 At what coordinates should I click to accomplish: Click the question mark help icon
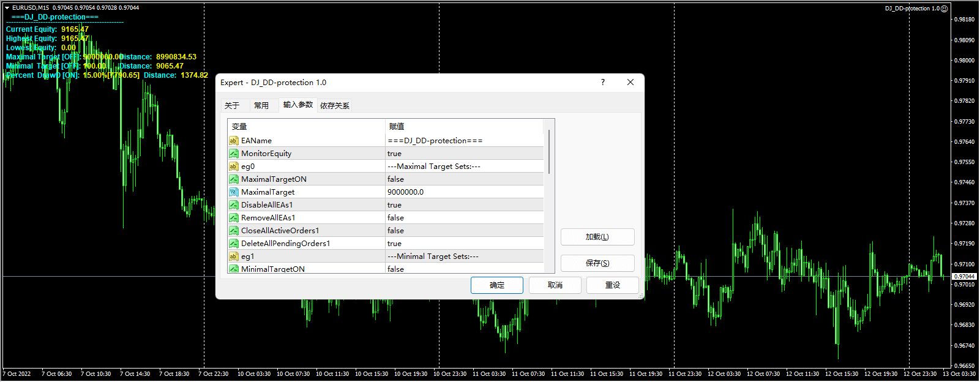pyautogui.click(x=602, y=82)
